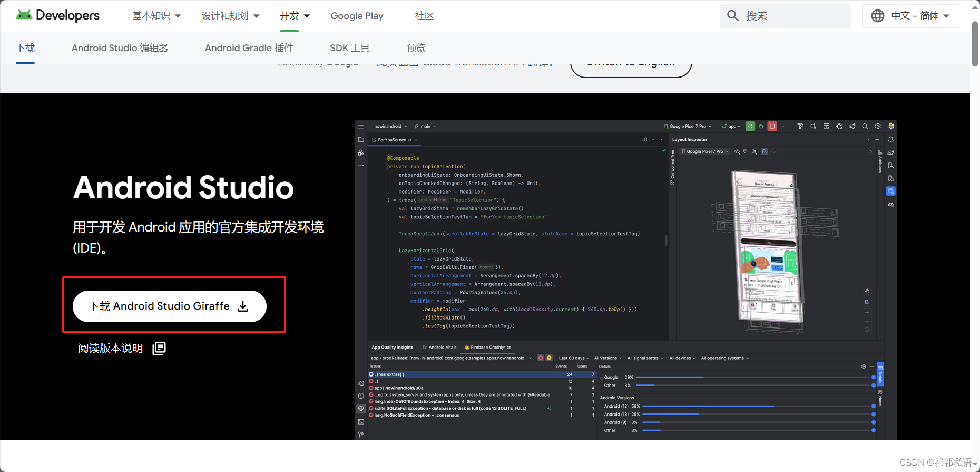Switch to Android Studio 编辑器 tab

[x=120, y=48]
